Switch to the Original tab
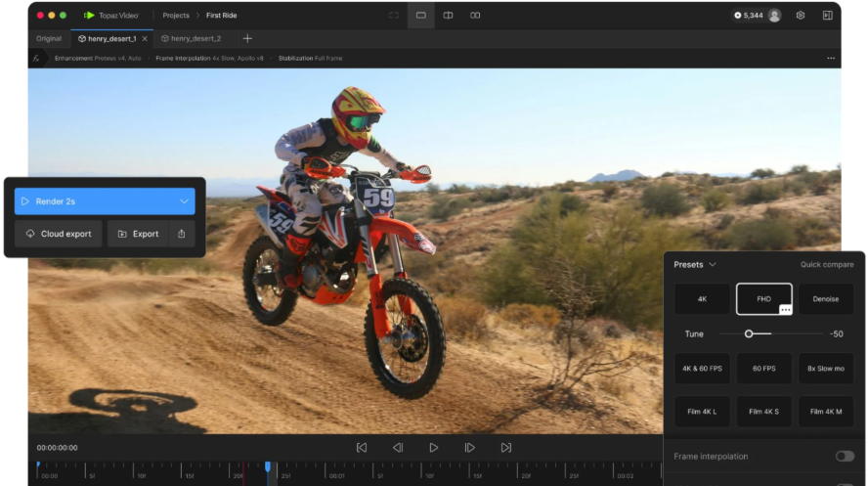 click(x=49, y=39)
